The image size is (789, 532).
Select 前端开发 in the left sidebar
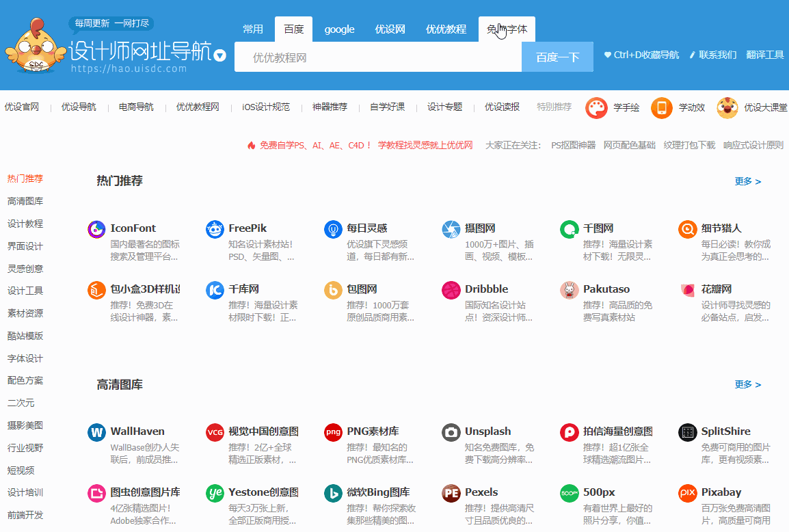25,515
